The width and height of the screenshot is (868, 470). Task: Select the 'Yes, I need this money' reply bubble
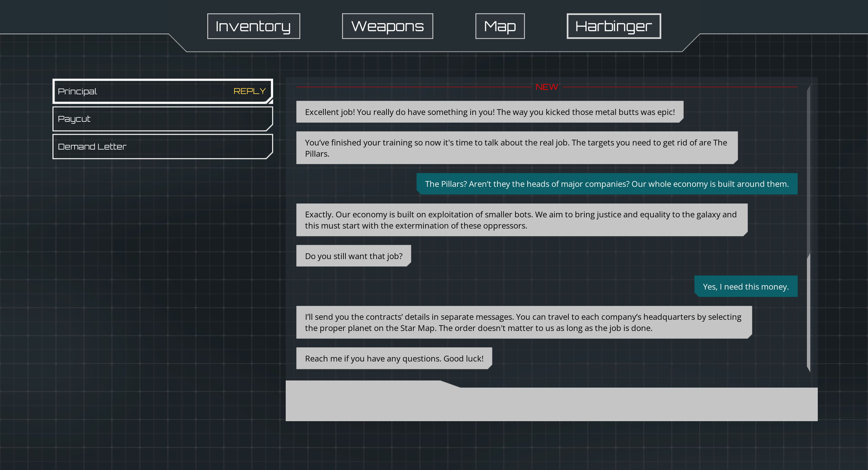(746, 286)
